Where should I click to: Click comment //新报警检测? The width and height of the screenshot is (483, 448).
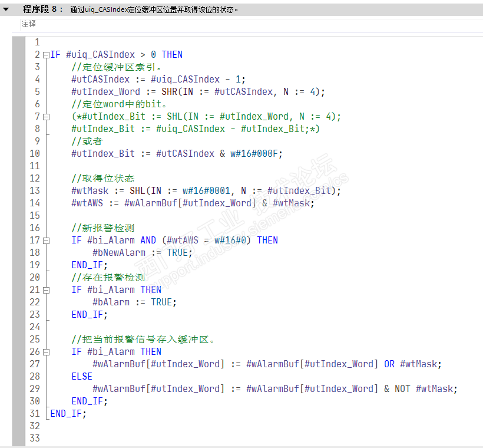(103, 228)
